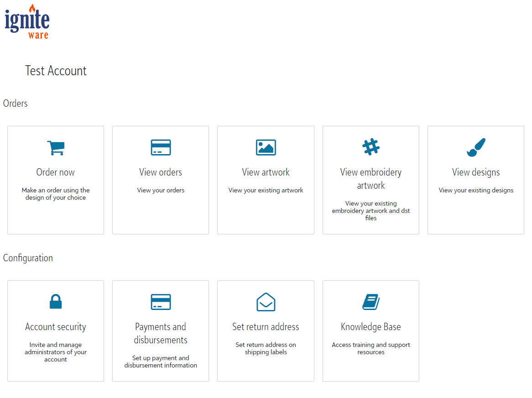Viewport: 532px width, 398px height.
Task: Click 'Invite and manage administrators' description
Action: point(56,352)
